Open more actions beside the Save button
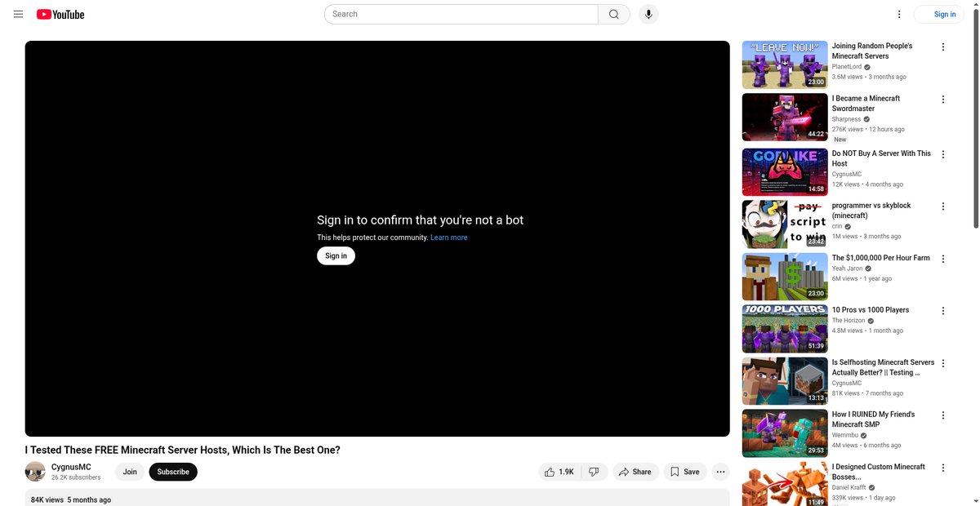Viewport: 980px width, 506px height. pyautogui.click(x=720, y=472)
